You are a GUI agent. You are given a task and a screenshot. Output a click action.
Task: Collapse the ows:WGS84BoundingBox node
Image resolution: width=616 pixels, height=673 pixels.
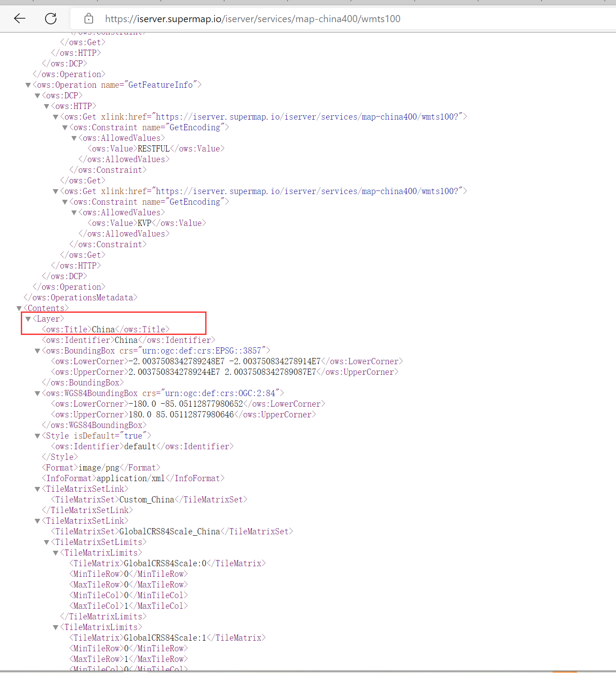38,393
